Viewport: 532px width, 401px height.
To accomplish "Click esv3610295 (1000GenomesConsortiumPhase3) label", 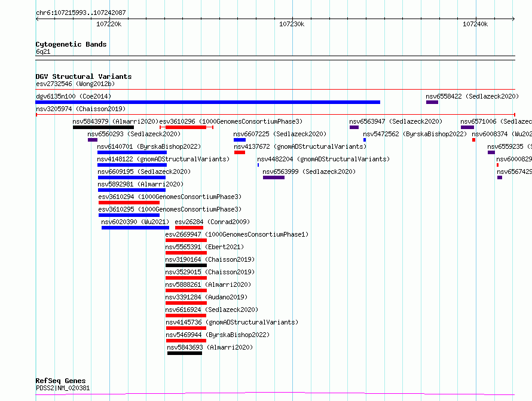I will (x=170, y=209).
